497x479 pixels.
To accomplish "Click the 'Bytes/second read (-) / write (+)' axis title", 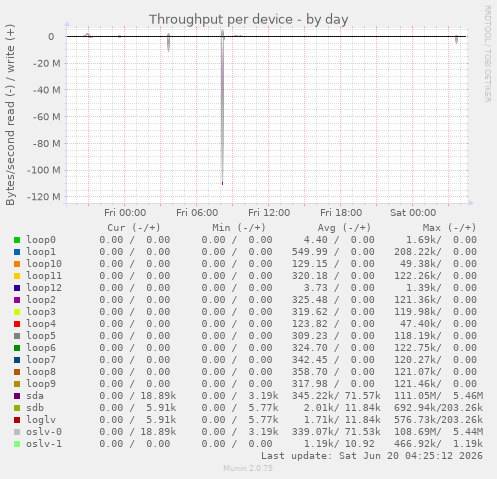I will pyautogui.click(x=10, y=115).
